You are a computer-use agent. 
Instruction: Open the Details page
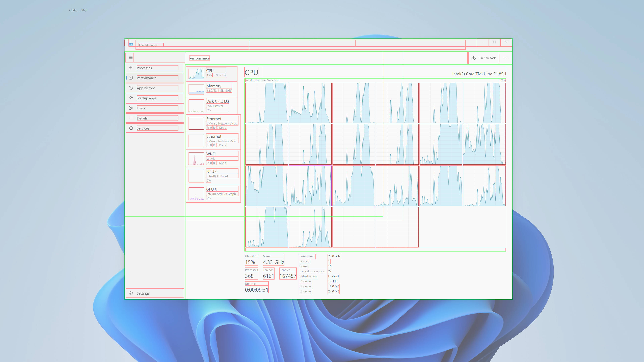[x=155, y=118]
